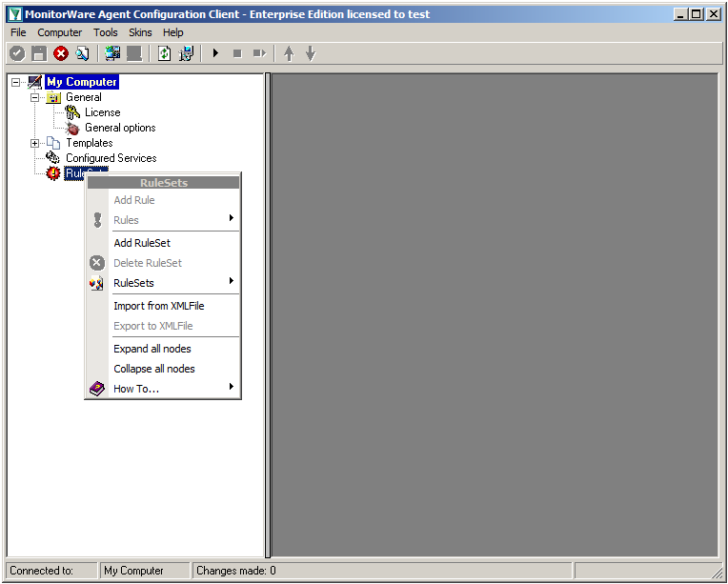Open the Computer menu
This screenshot has width=728, height=584.
(x=59, y=32)
